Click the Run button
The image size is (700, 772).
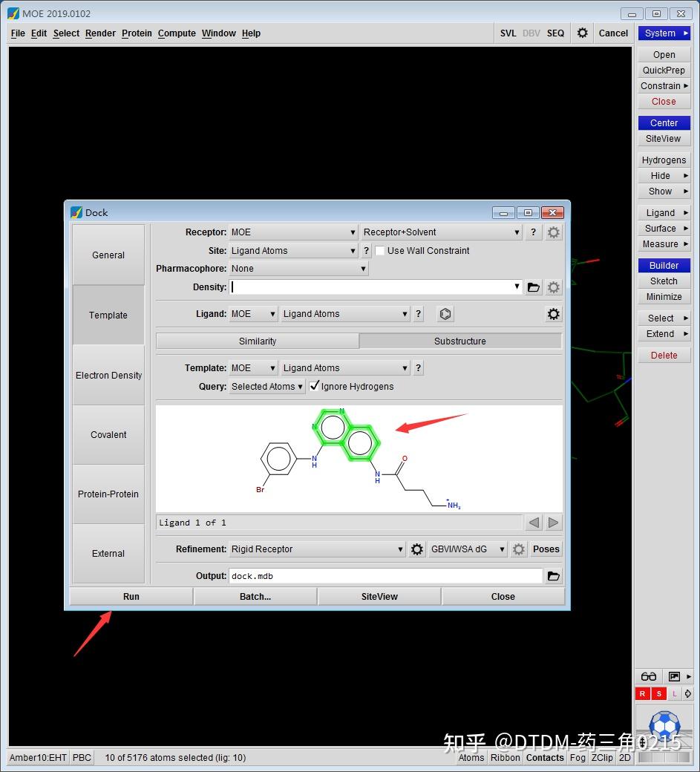point(131,596)
